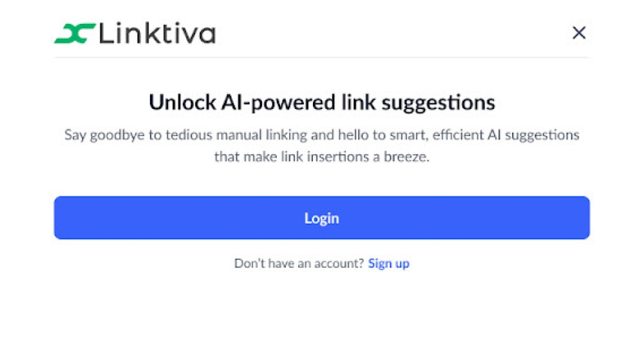Viewport: 644px width, 363px height.
Task: Log in to unlock AI link suggestions
Action: coord(321,218)
